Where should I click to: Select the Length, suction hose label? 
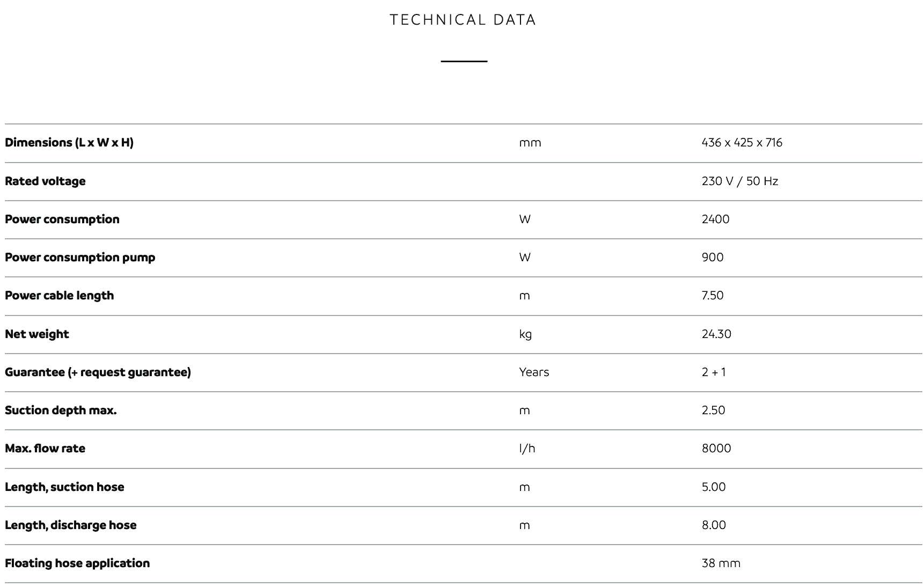[x=64, y=487]
